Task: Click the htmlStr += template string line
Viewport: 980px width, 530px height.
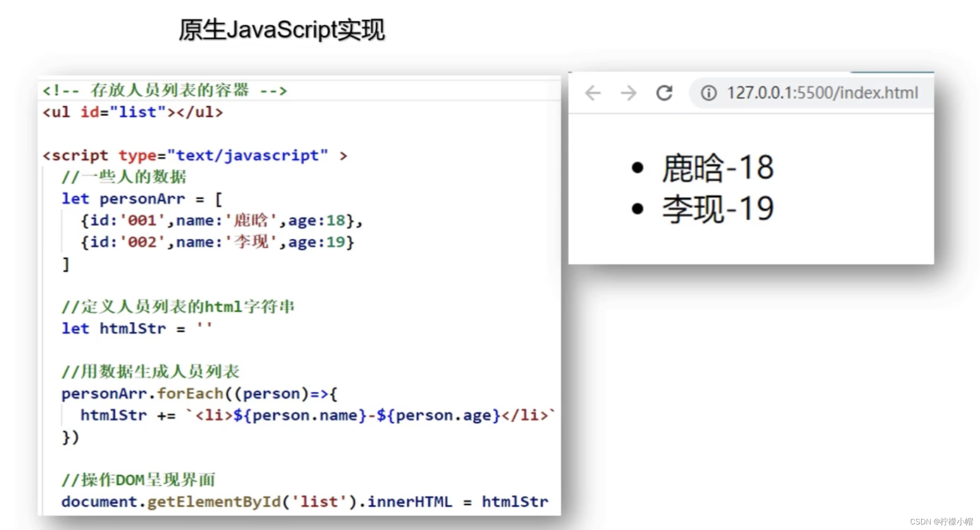Action: (318, 415)
